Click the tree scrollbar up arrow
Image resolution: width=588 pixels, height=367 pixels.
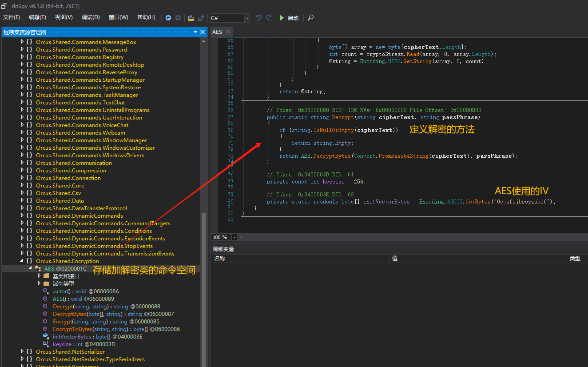coord(204,41)
